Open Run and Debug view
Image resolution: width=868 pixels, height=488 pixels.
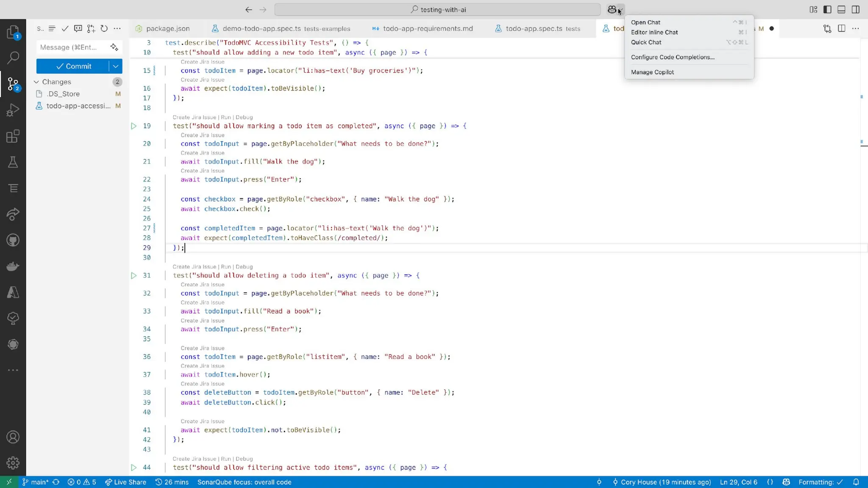13,110
